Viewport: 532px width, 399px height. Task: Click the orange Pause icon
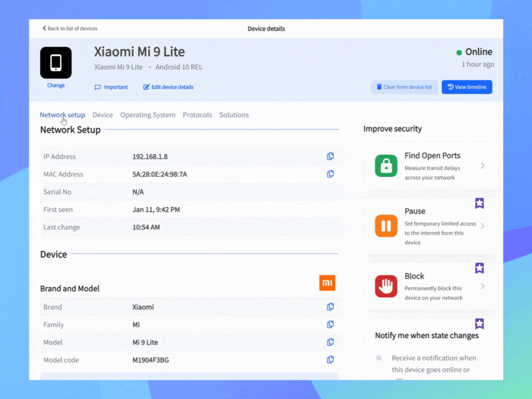386,226
